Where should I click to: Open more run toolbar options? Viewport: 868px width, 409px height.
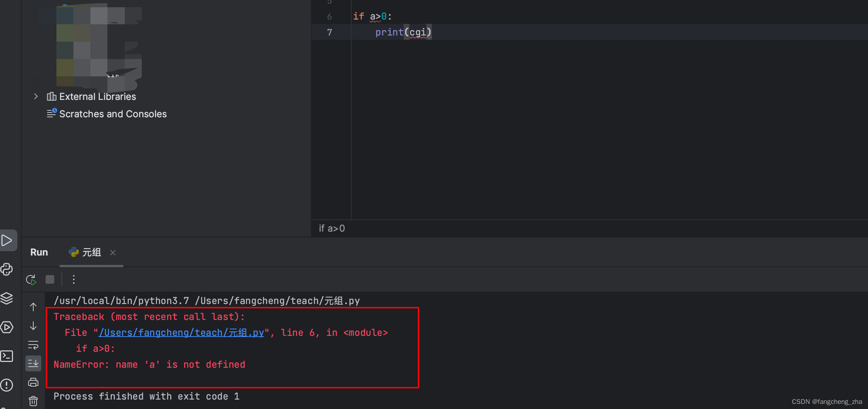pos(74,279)
